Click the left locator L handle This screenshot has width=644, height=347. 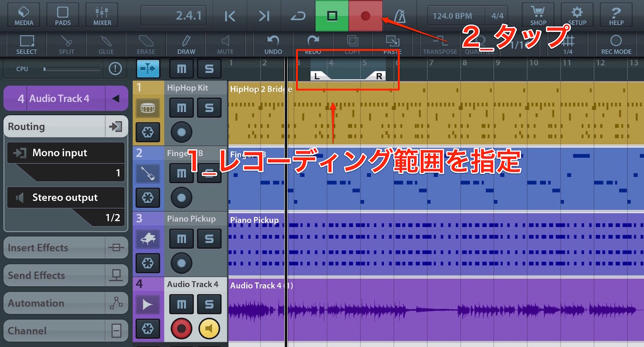pos(317,76)
